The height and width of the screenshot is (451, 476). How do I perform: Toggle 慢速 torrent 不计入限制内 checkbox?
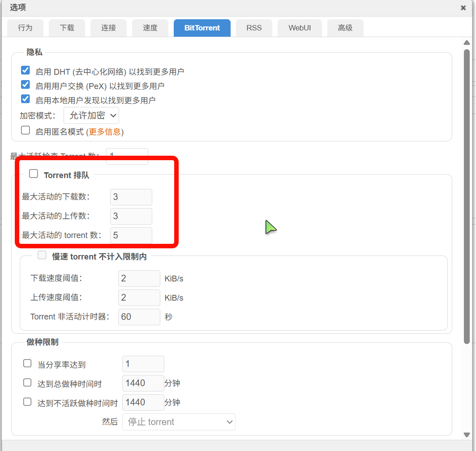(x=42, y=255)
